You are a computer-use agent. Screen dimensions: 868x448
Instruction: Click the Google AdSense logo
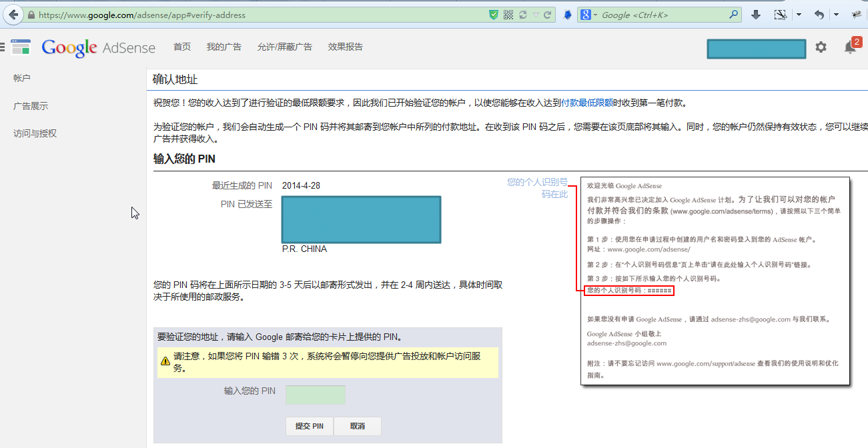(x=98, y=47)
